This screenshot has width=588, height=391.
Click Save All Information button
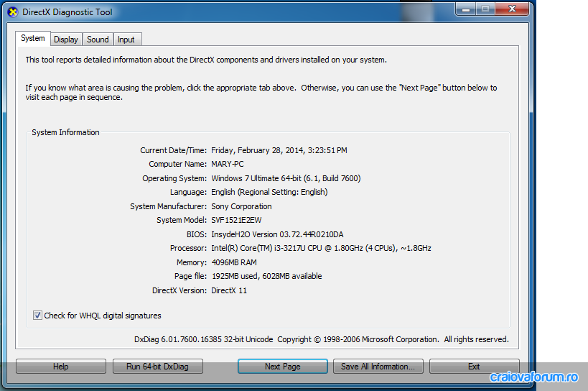(378, 367)
